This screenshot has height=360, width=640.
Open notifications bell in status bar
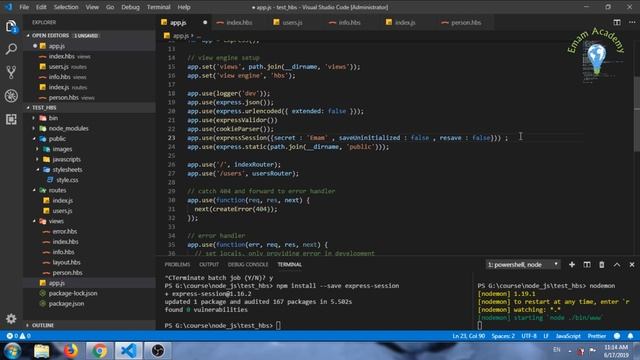click(x=630, y=336)
